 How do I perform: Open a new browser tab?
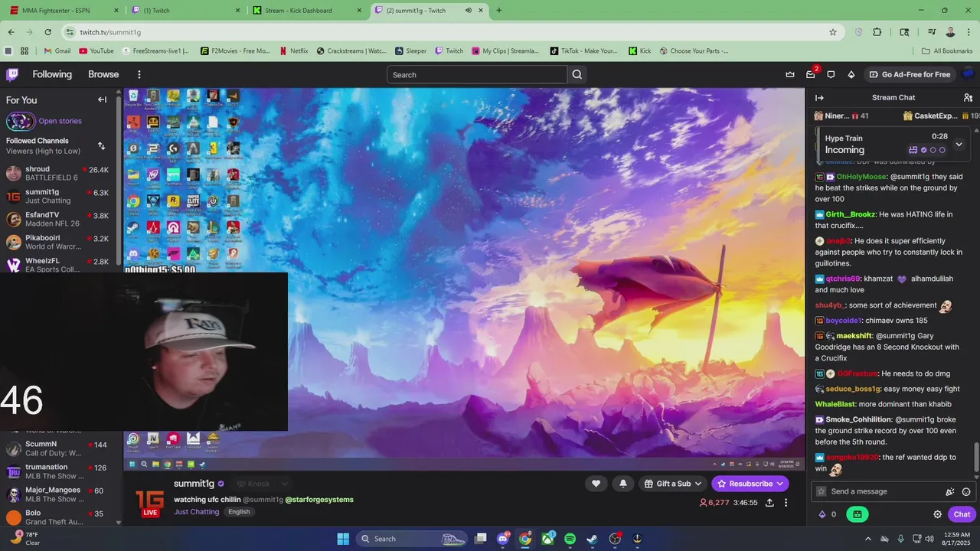click(x=499, y=11)
